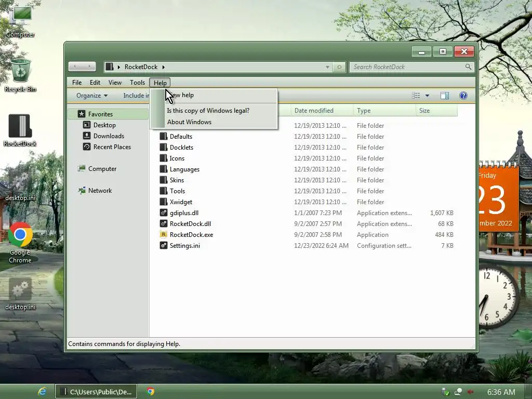Click the Skins folder icon

[x=164, y=180]
